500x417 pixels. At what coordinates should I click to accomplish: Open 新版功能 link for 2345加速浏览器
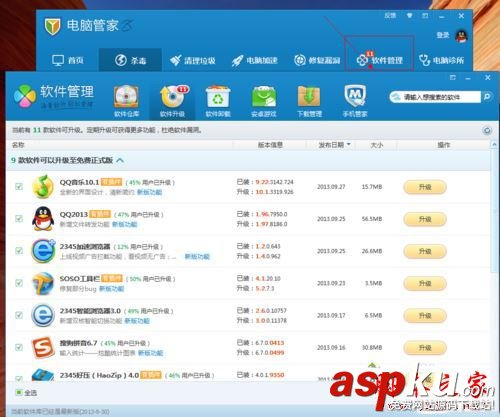click(197, 256)
